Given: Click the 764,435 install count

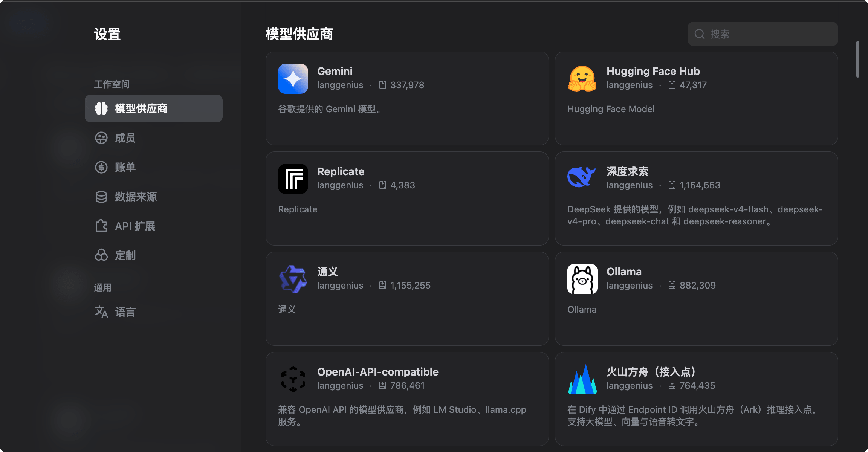Looking at the screenshot, I should pyautogui.click(x=697, y=385).
